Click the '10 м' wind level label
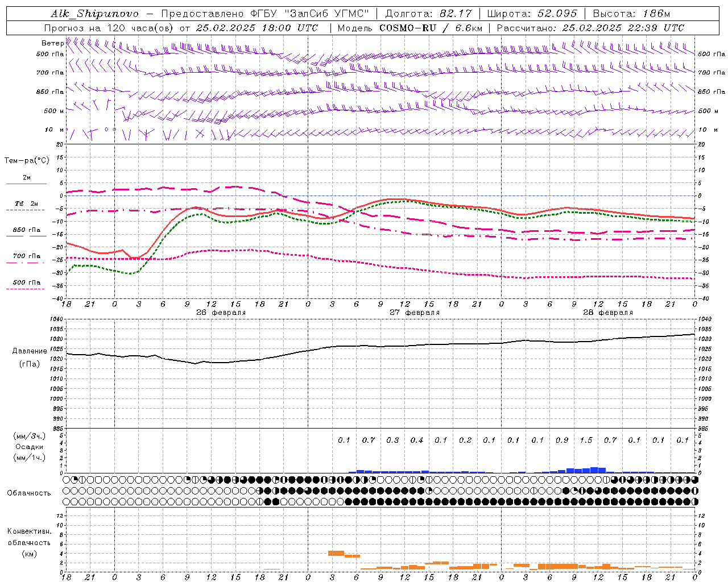The width and height of the screenshot is (728, 582). tap(55, 130)
